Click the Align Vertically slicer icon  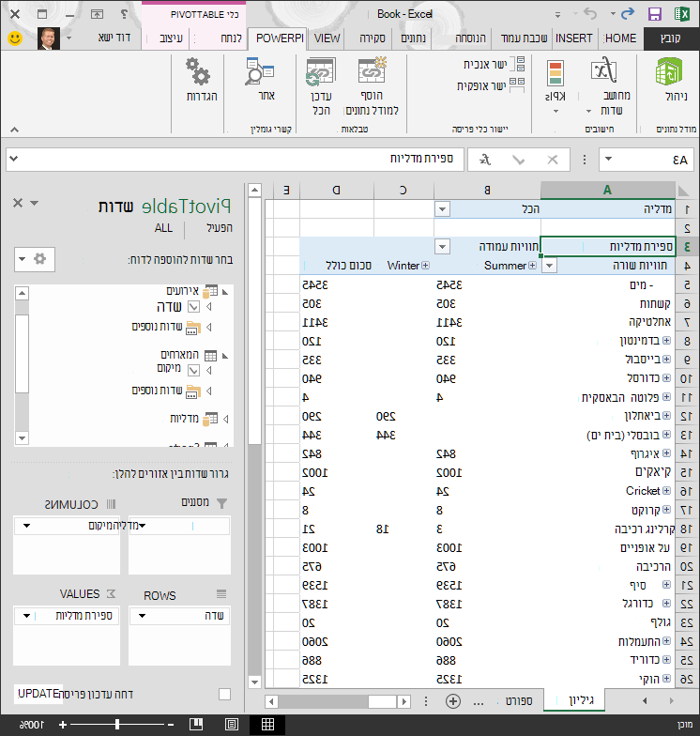(x=518, y=64)
